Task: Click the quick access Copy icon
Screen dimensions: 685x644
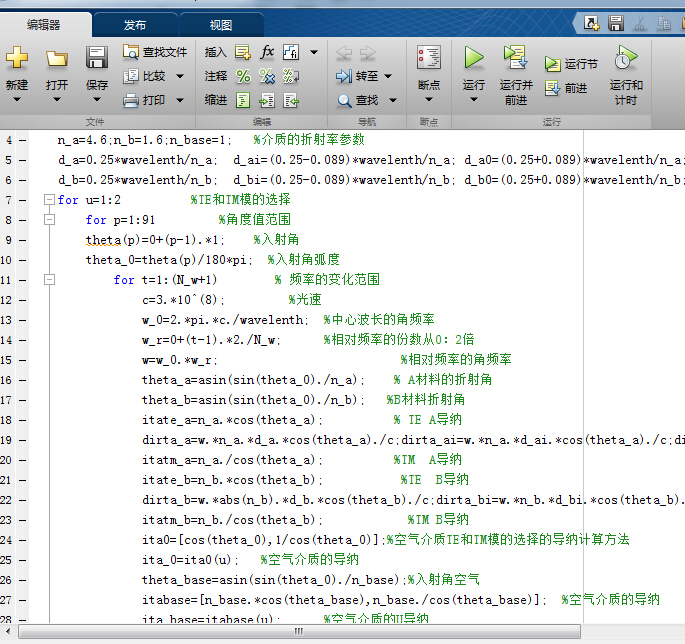Action: pyautogui.click(x=664, y=23)
